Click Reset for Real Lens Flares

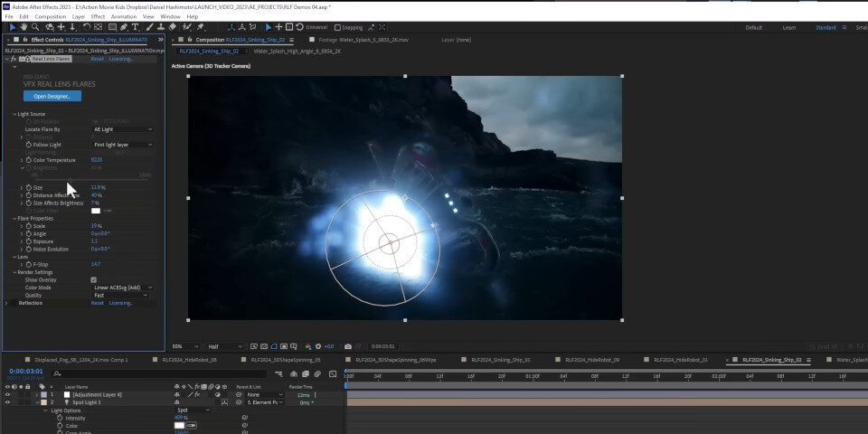[x=97, y=59]
